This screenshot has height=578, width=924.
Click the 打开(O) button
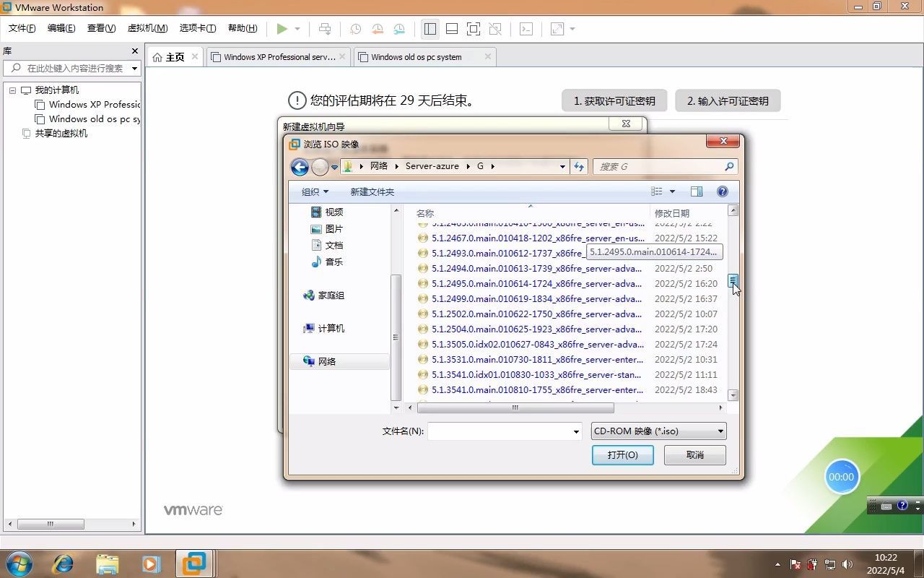tap(622, 455)
